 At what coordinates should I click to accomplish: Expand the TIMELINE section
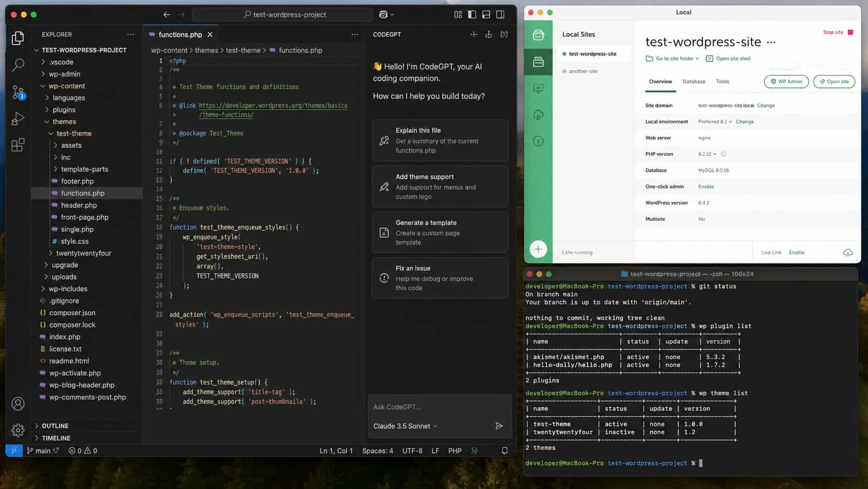coord(87,438)
